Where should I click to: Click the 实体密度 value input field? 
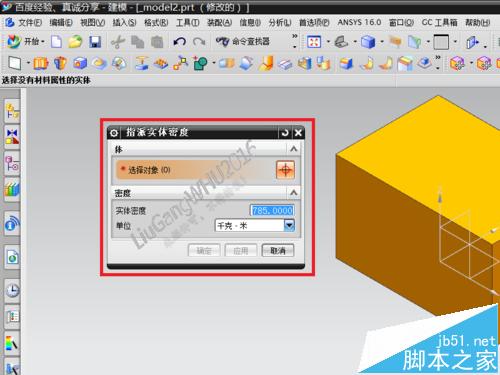[272, 210]
